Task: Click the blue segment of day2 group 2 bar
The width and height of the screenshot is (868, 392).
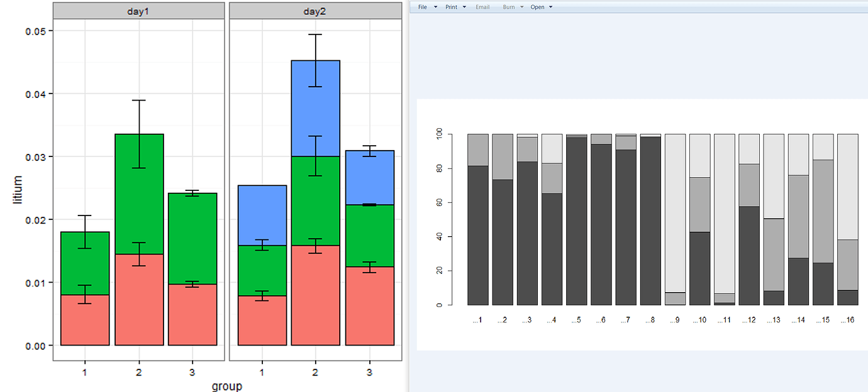Action: coord(316,107)
